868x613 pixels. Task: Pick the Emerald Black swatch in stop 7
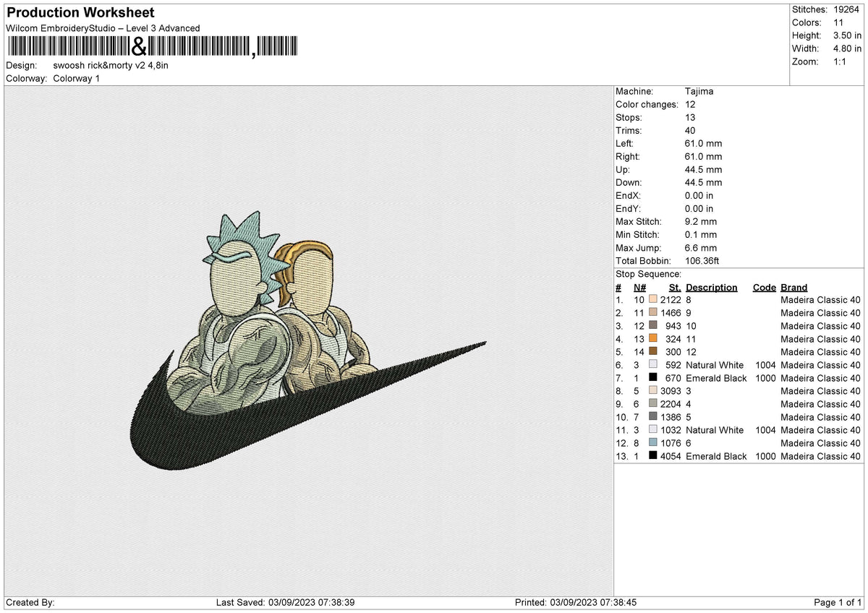652,377
